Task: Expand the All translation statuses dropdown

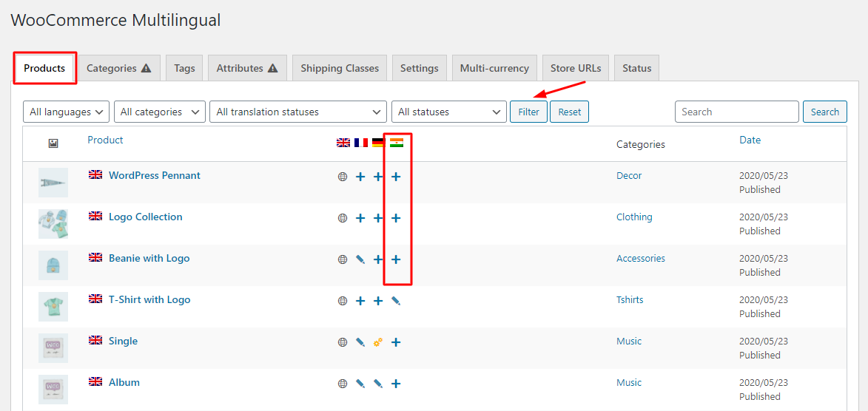Action: [x=298, y=112]
